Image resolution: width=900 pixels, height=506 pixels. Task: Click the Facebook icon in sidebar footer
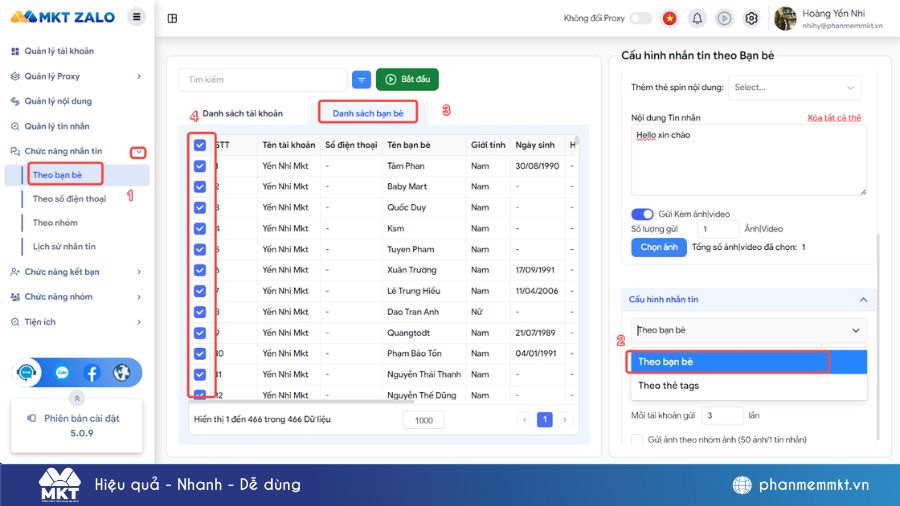pos(91,373)
